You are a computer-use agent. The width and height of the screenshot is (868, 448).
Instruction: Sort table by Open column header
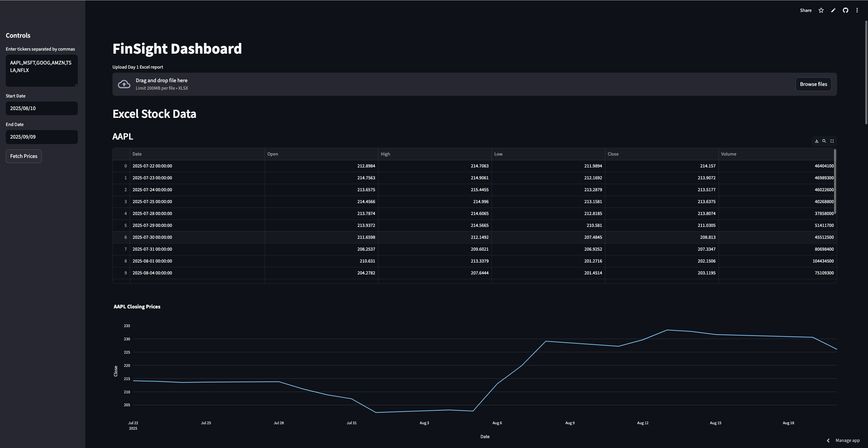(x=321, y=154)
